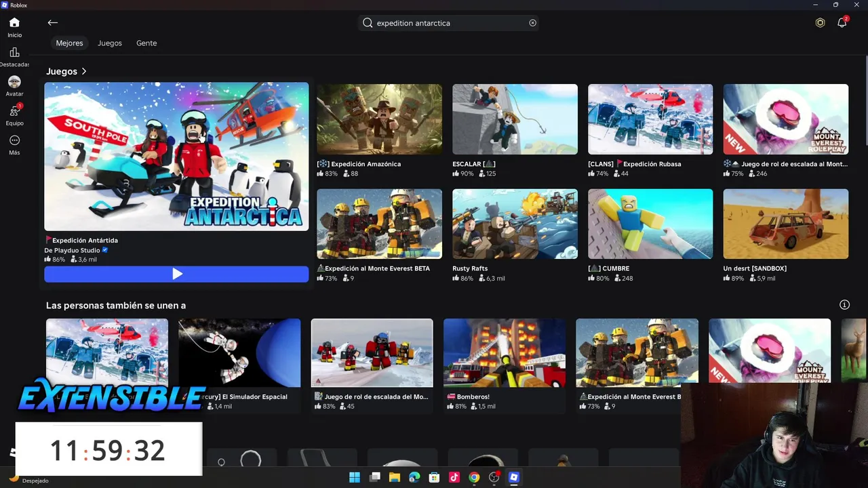868x488 pixels.
Task: Expand the Juegos section chevron
Action: click(84, 71)
